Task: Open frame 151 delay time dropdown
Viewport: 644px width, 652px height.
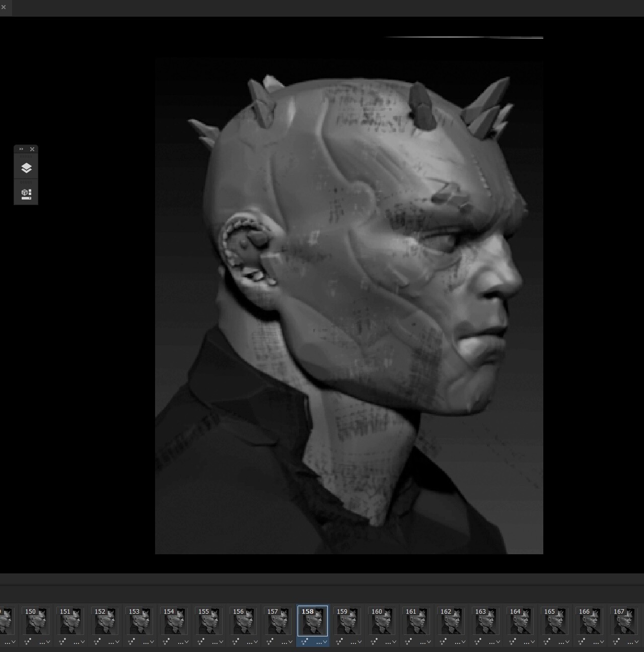Action: click(x=79, y=642)
